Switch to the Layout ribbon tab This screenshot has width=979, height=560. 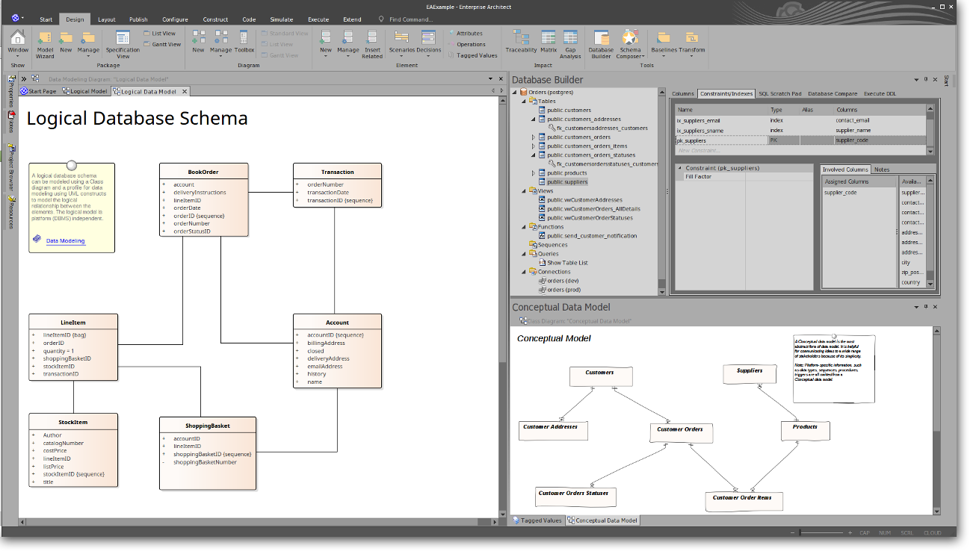pyautogui.click(x=107, y=19)
